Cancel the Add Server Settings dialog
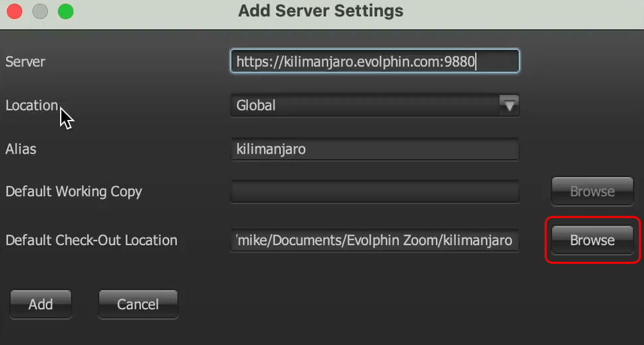The width and height of the screenshot is (644, 345). point(138,305)
